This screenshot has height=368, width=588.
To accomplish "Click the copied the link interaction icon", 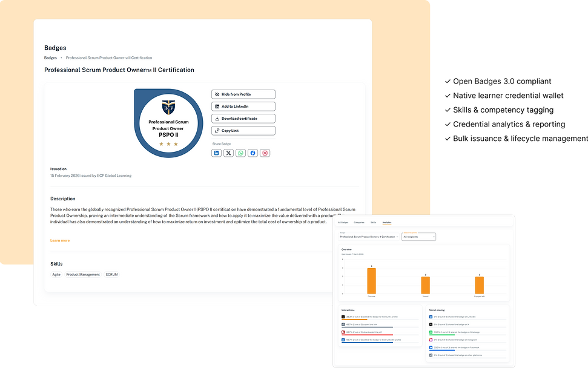I will pos(343,324).
